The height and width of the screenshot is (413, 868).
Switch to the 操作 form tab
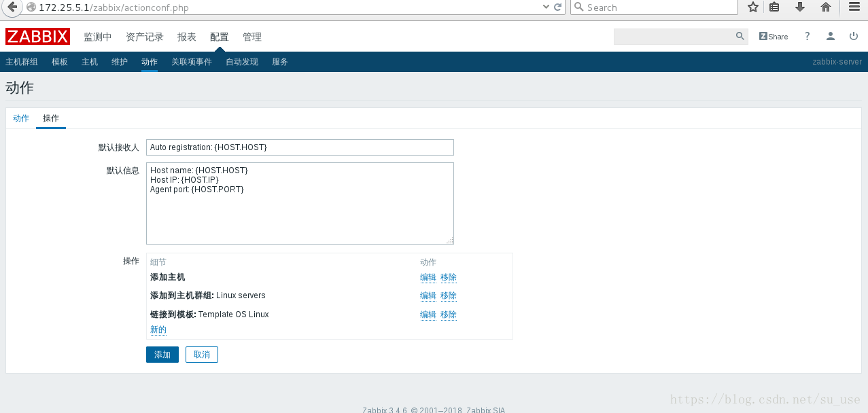[x=51, y=118]
